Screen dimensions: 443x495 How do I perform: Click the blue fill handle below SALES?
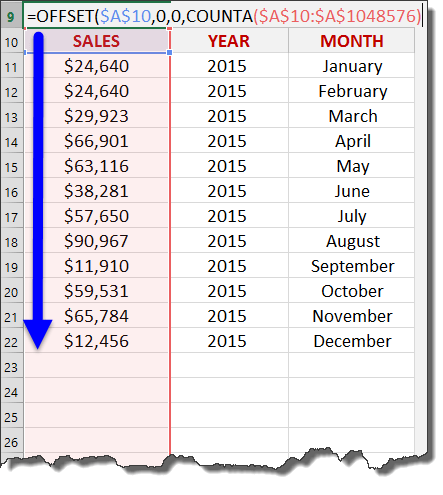tap(170, 53)
